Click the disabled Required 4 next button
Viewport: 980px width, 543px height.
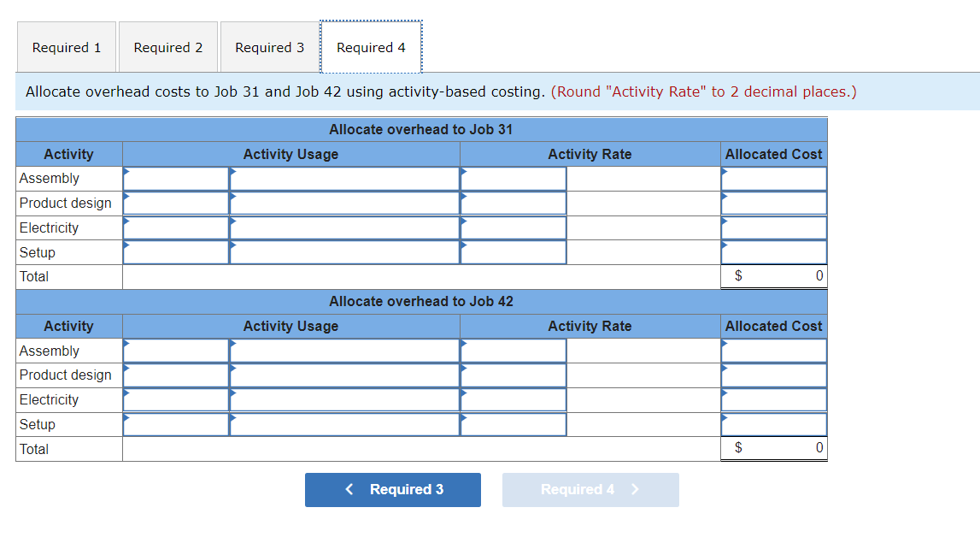point(590,489)
